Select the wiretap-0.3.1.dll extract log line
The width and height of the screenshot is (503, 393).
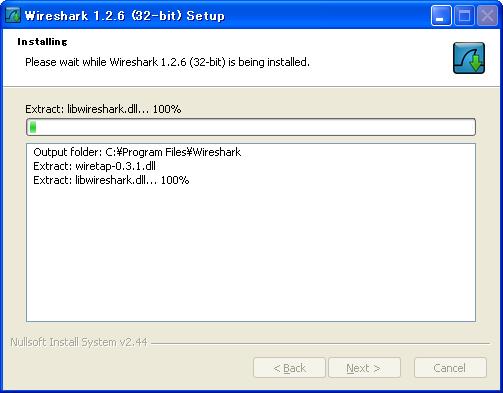(x=94, y=166)
